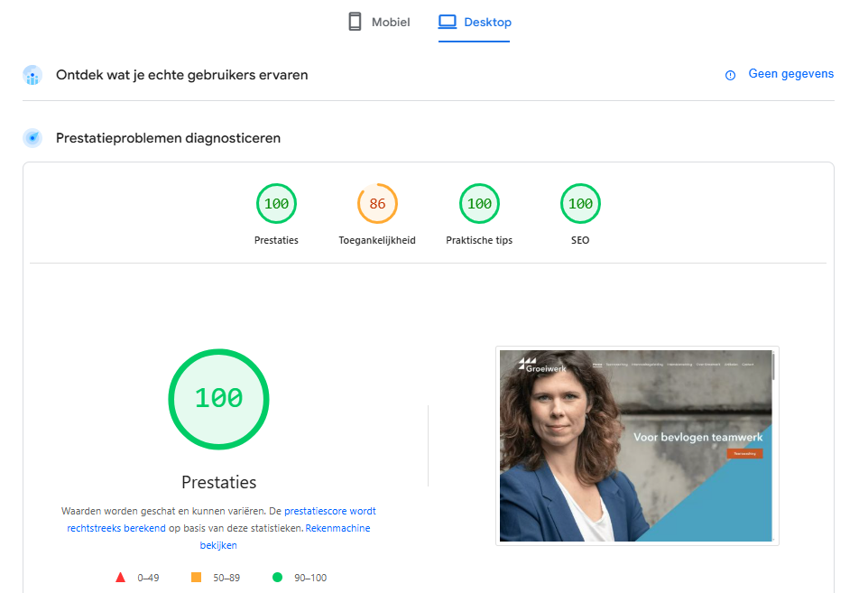Open the Toegankelijkheid score 86 gauge
Viewport: 868px width, 593px height.
377,204
